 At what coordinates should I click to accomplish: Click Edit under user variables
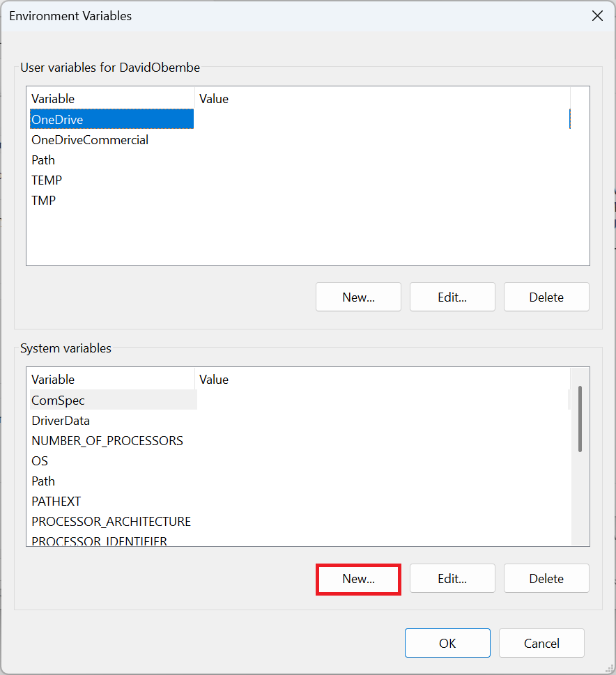pos(452,297)
